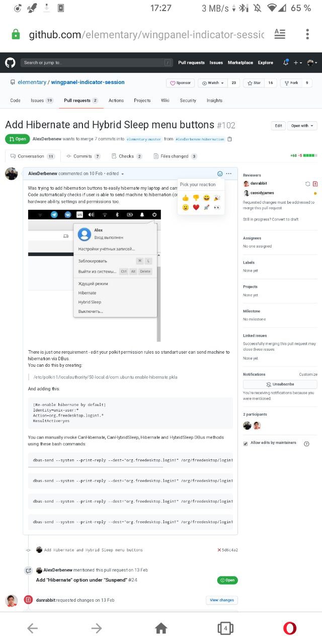The height and width of the screenshot is (644, 322).
Task: Click the Search or jump to field
Action: 96,63
